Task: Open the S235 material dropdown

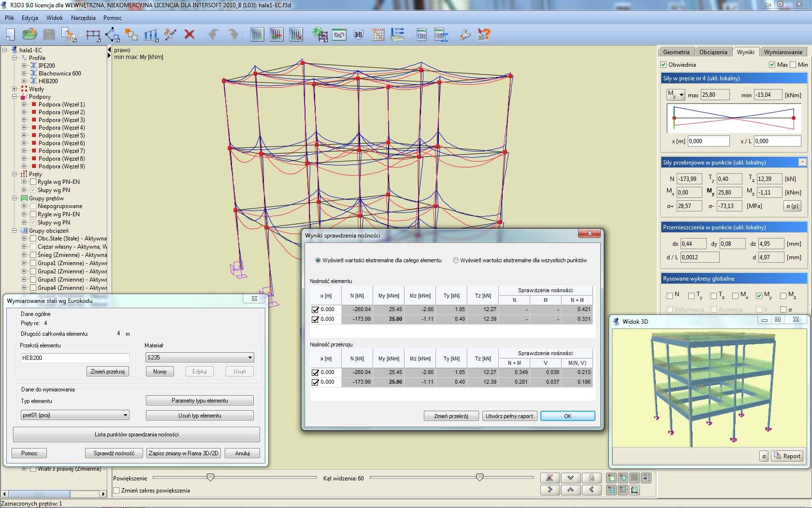Action: (x=199, y=358)
